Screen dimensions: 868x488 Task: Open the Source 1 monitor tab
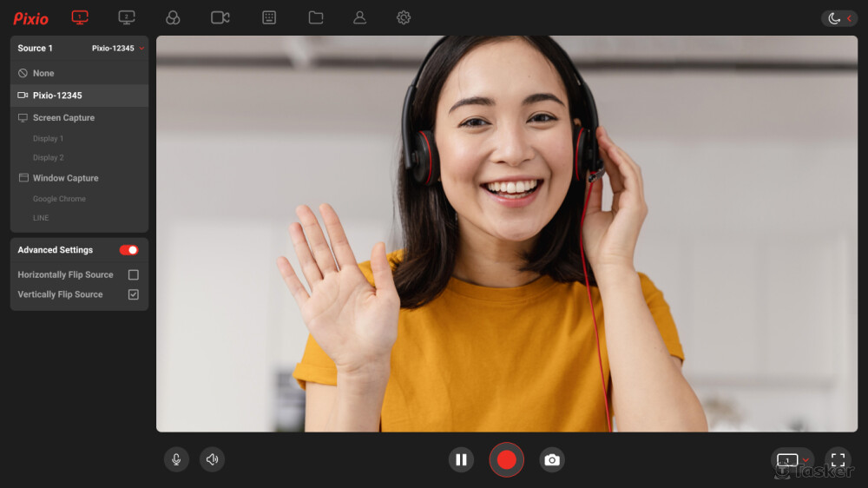tap(80, 17)
